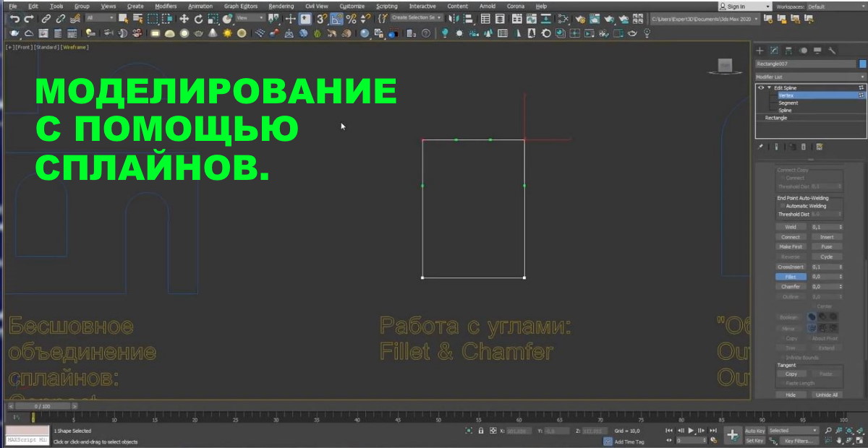Click the CrossInsert button
The width and height of the screenshot is (868, 448).
[x=791, y=267]
